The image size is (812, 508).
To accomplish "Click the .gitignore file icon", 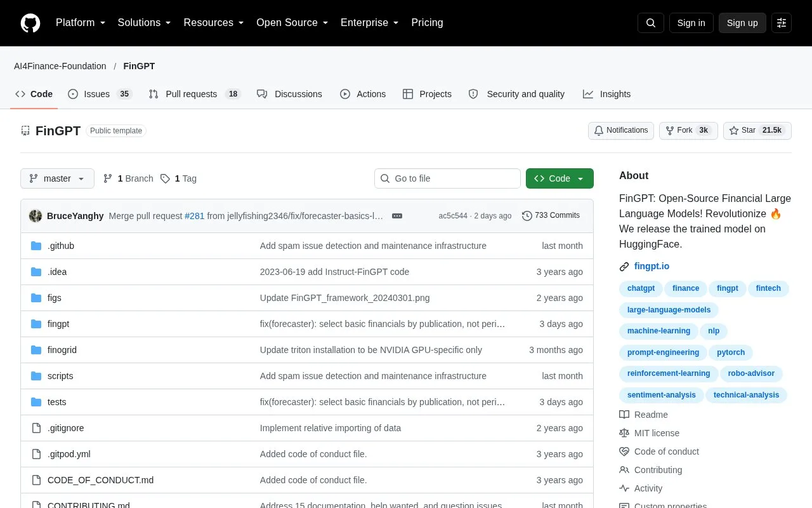I will click(36, 428).
